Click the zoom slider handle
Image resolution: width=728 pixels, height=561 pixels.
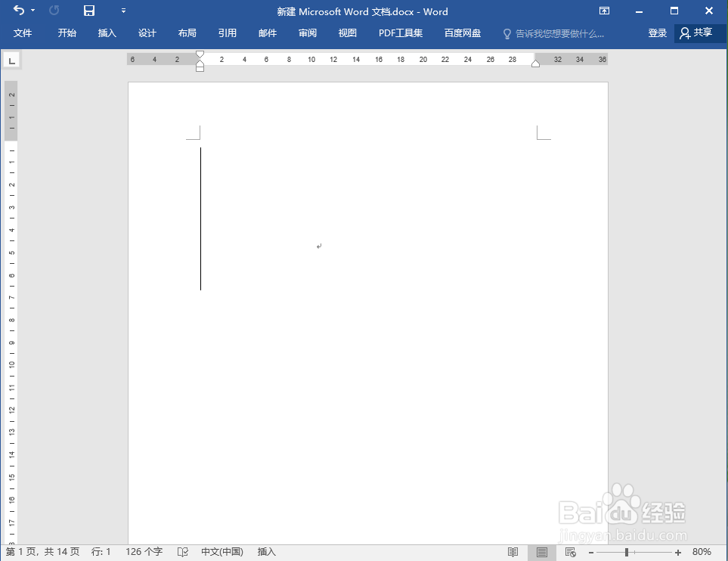pos(627,552)
